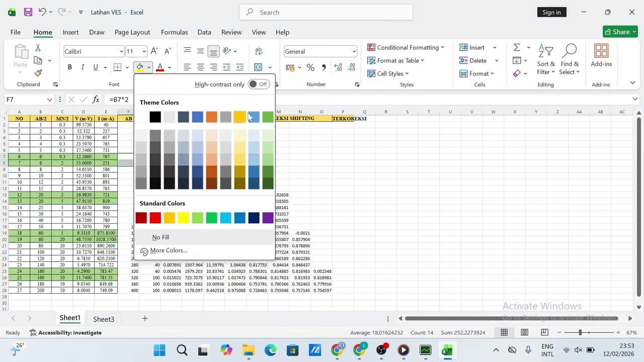Increase font size with the larger A icon

click(154, 51)
